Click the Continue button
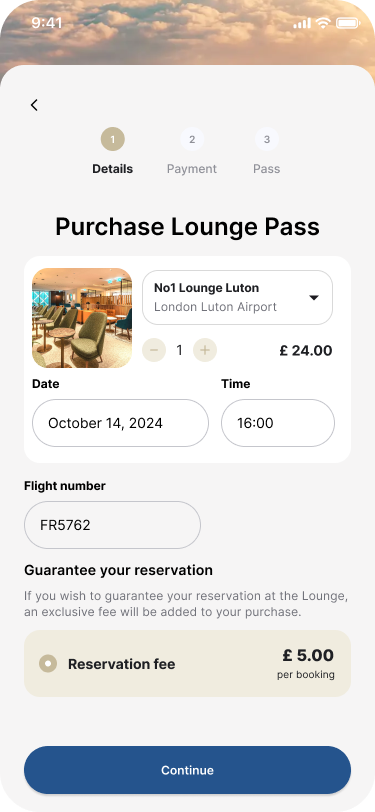Viewport: 375px width, 812px height. pos(188,770)
